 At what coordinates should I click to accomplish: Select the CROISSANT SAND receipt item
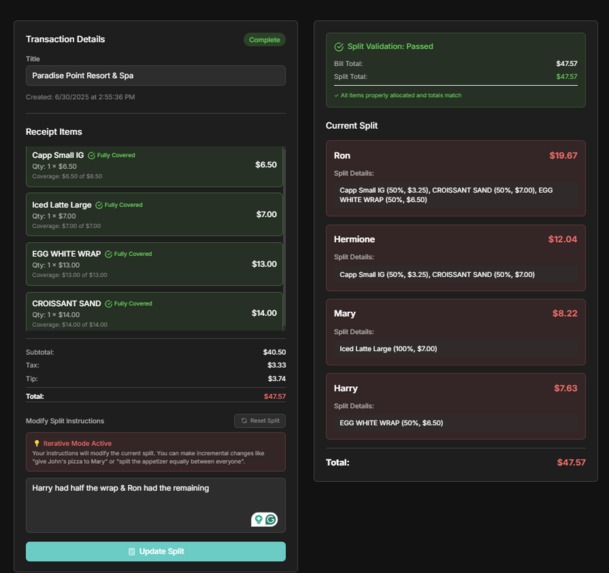point(154,312)
